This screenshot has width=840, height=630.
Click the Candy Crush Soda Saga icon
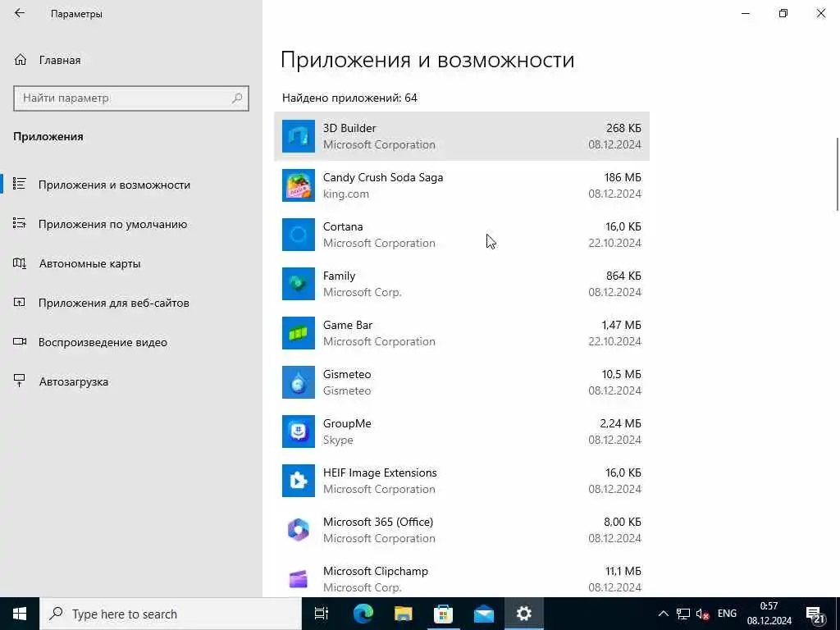[x=299, y=185]
